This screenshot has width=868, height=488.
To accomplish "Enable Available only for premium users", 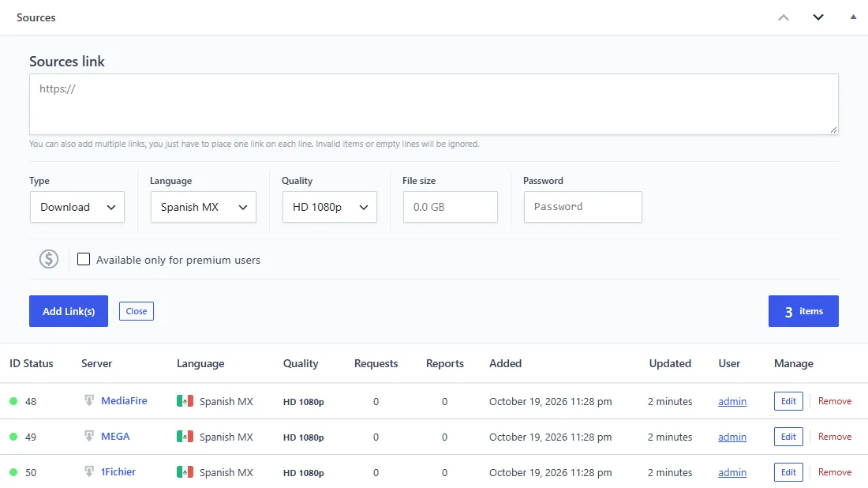I will tap(84, 259).
